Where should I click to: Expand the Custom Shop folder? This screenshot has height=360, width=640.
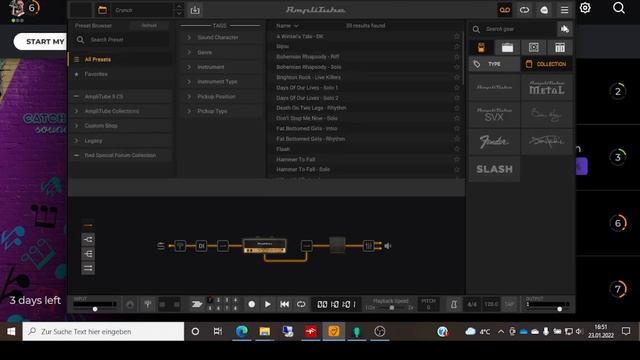[76, 126]
